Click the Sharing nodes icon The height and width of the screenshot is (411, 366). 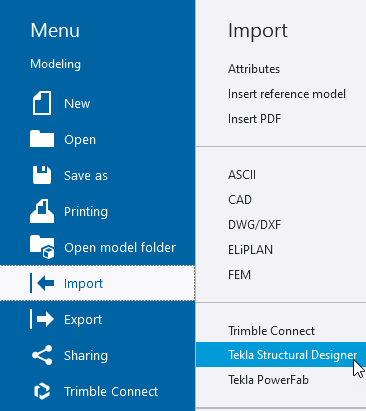pos(42,355)
